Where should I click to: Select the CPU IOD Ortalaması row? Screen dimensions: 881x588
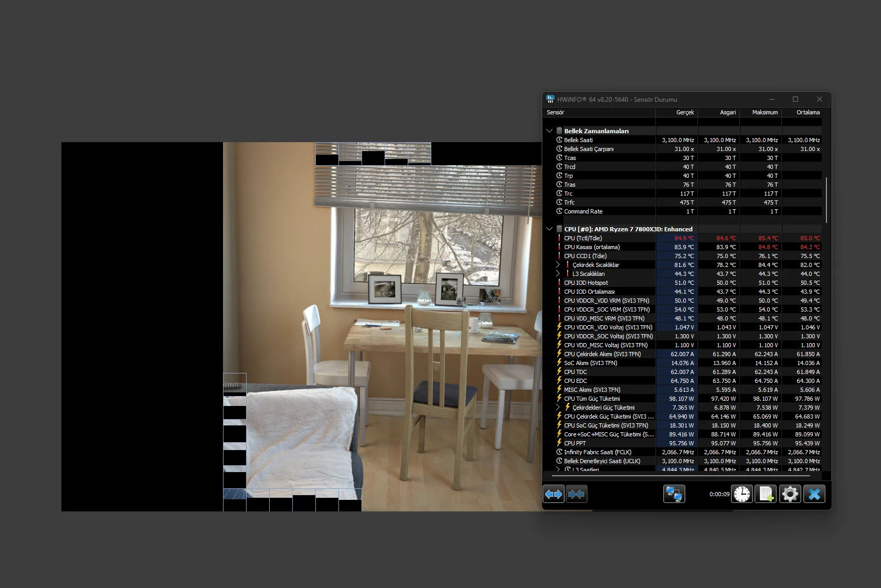683,292
